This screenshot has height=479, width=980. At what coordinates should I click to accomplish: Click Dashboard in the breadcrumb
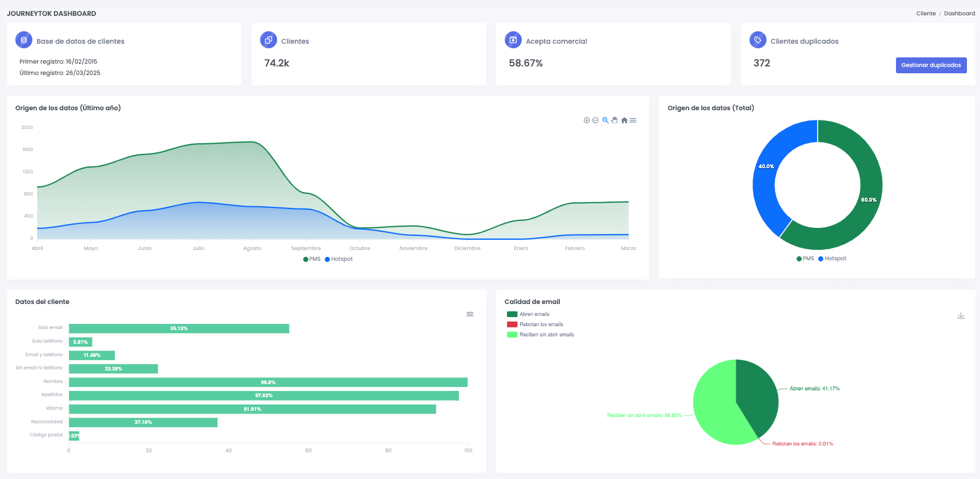(959, 14)
